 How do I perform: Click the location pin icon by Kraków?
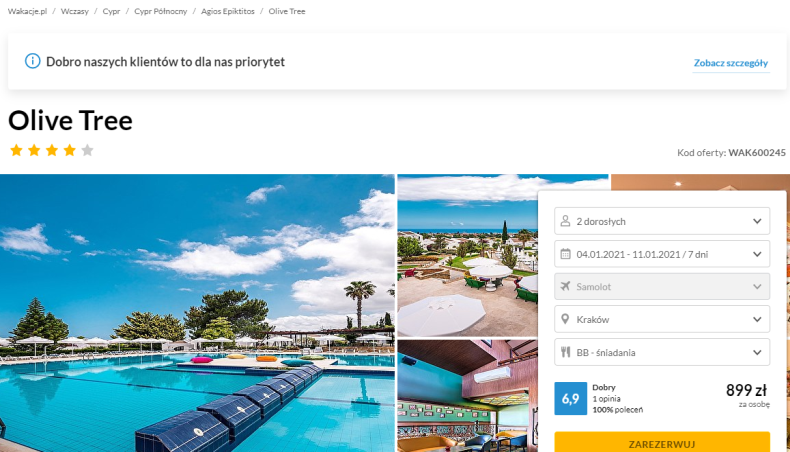coord(565,319)
